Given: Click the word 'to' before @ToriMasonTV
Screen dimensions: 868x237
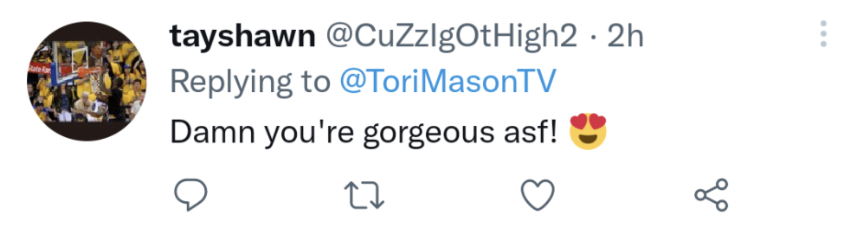Looking at the screenshot, I should pos(316,81).
